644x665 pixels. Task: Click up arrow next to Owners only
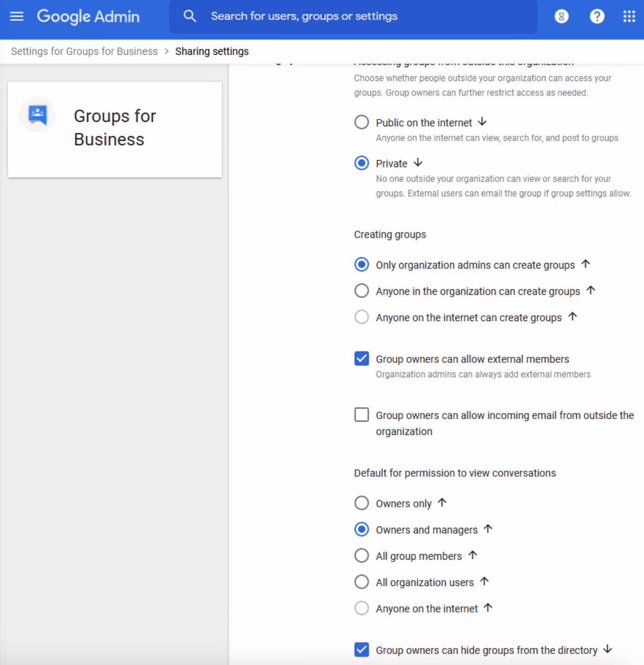pyautogui.click(x=442, y=503)
